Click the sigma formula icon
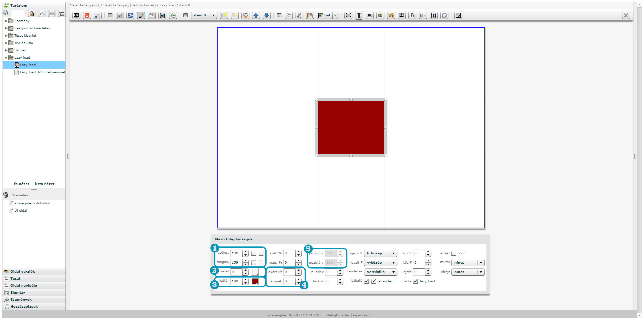644x319 pixels. pyautogui.click(x=434, y=15)
